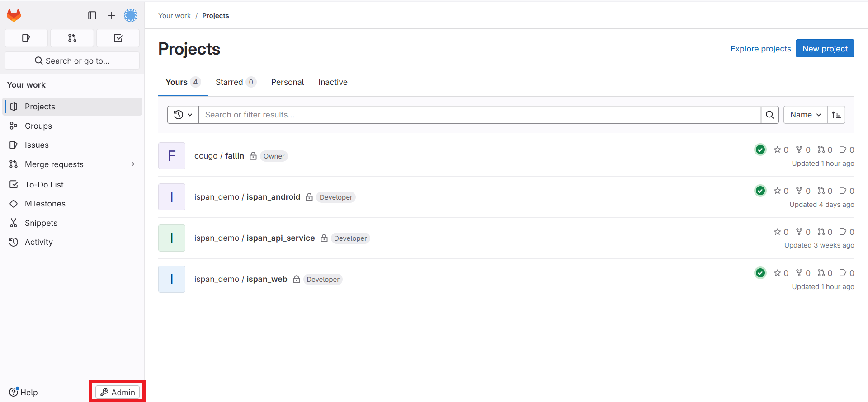Click ispan_web forks count icon
Image resolution: width=868 pixels, height=402 pixels.
point(803,273)
